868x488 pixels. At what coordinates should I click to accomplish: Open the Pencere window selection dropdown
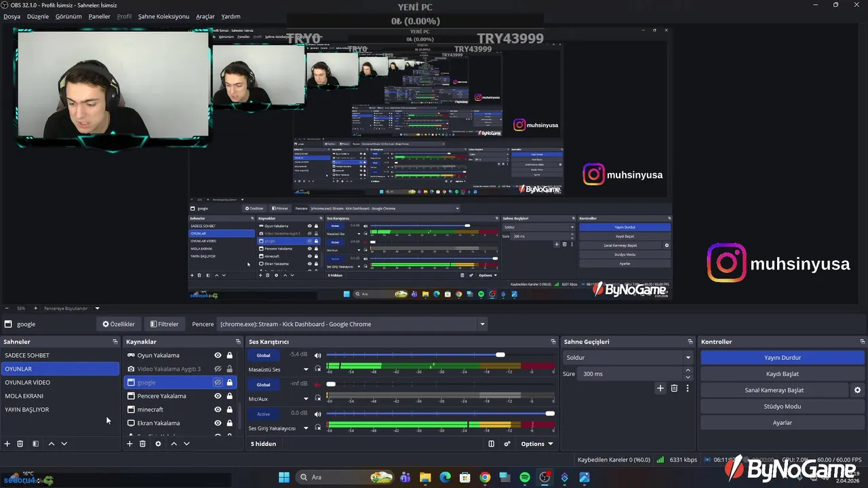(352, 324)
